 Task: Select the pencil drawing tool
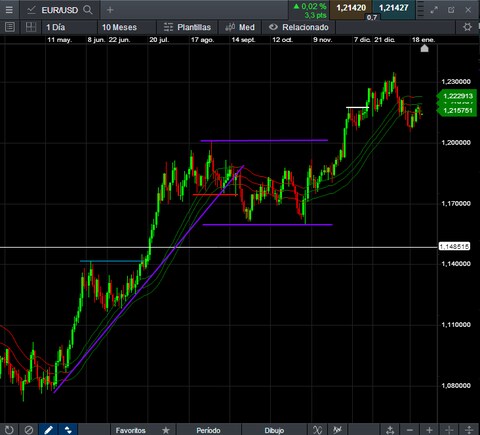pyautogui.click(x=48, y=430)
